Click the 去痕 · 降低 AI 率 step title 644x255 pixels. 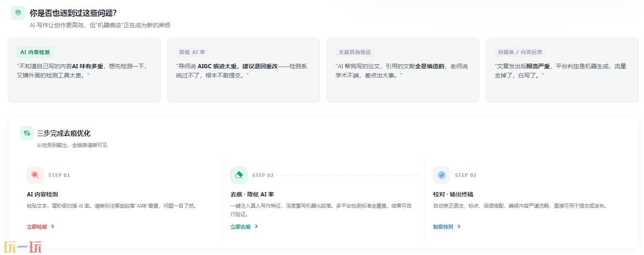(252, 194)
